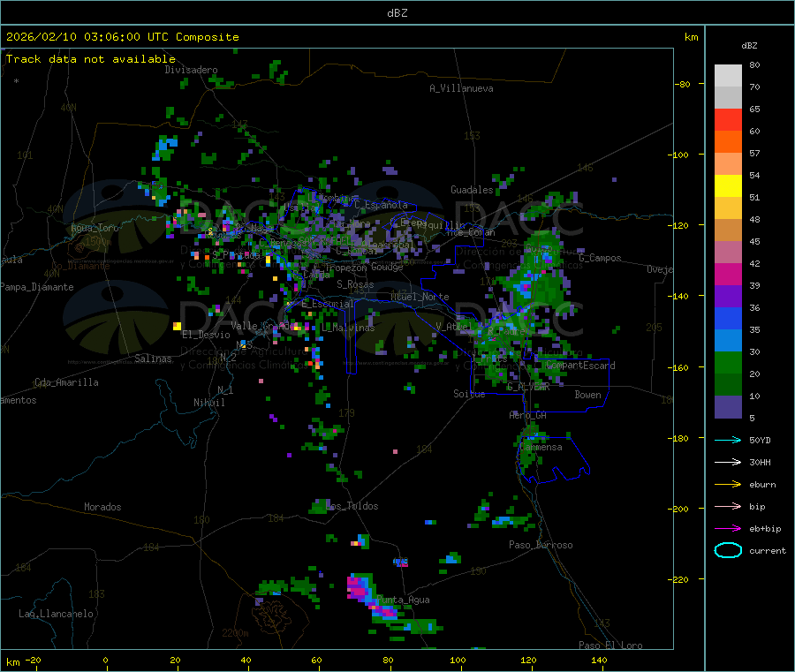795x672 pixels.
Task: Click the magenta eb+bip arrow in legend
Action: point(728,528)
